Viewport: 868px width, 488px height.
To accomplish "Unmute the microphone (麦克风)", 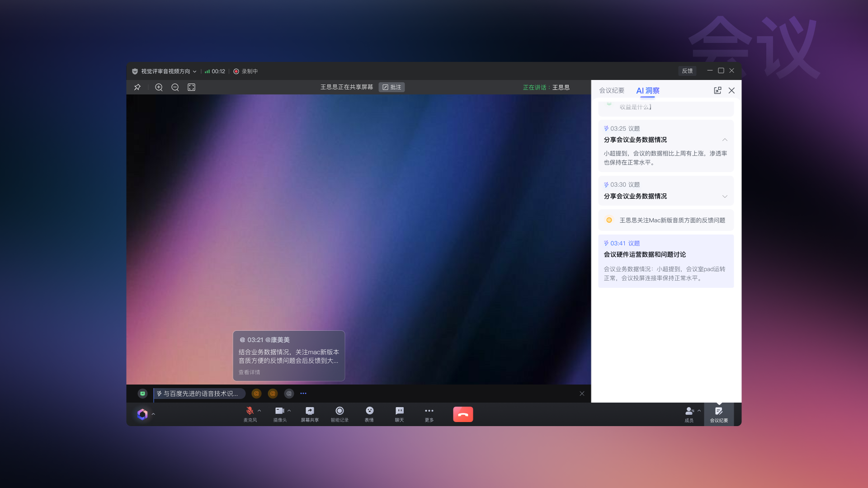I will point(250,414).
